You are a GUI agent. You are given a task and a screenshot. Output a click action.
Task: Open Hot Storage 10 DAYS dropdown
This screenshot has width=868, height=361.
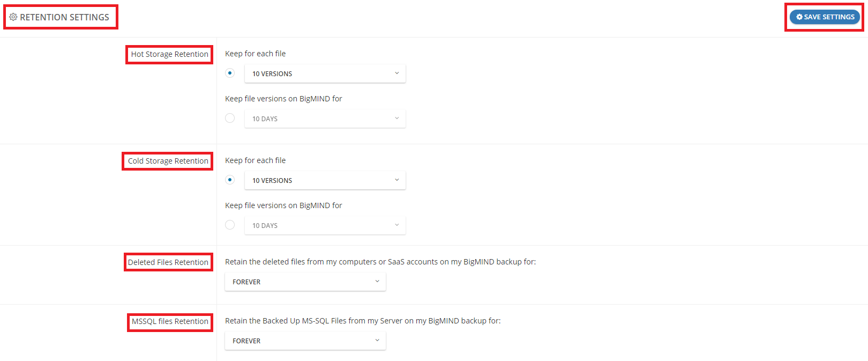pos(325,119)
